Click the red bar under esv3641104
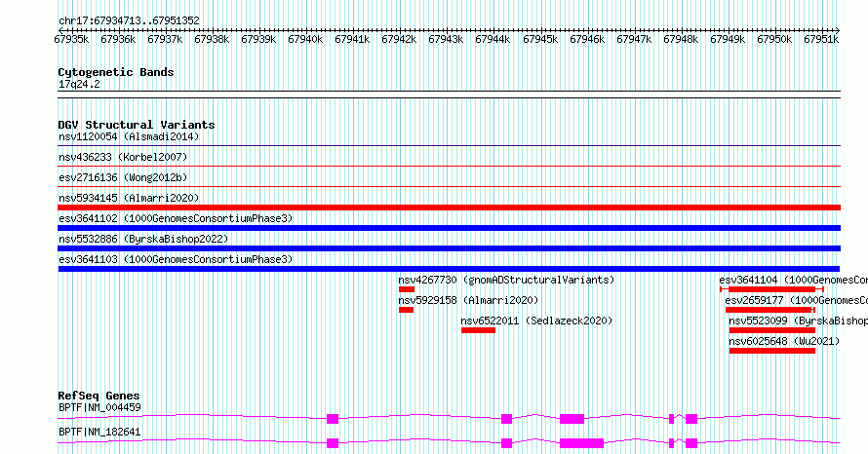This screenshot has height=454, width=868. (x=771, y=289)
